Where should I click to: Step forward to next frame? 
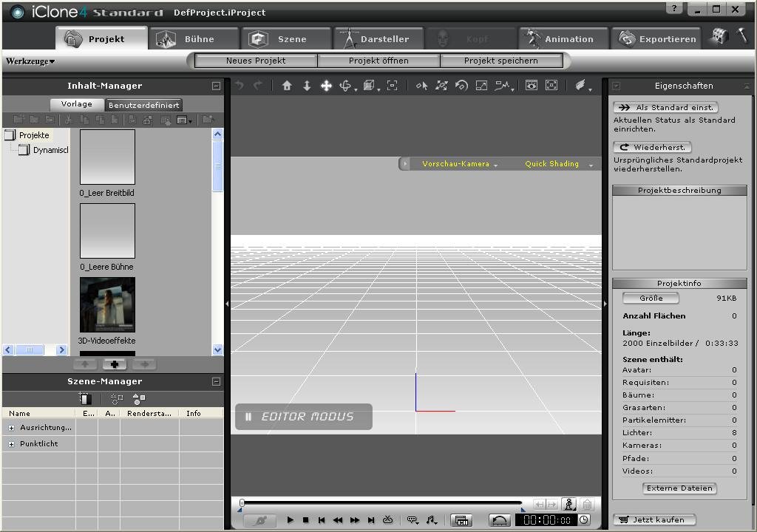[x=355, y=520]
